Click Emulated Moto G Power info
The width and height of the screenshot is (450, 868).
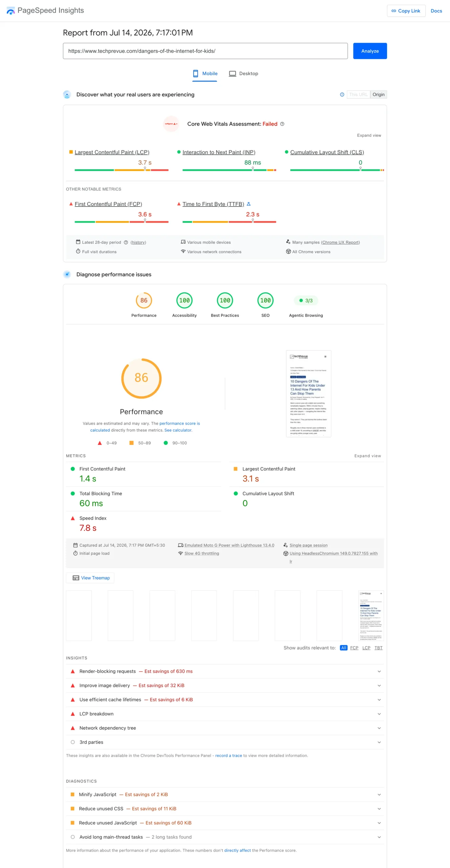coord(229,546)
